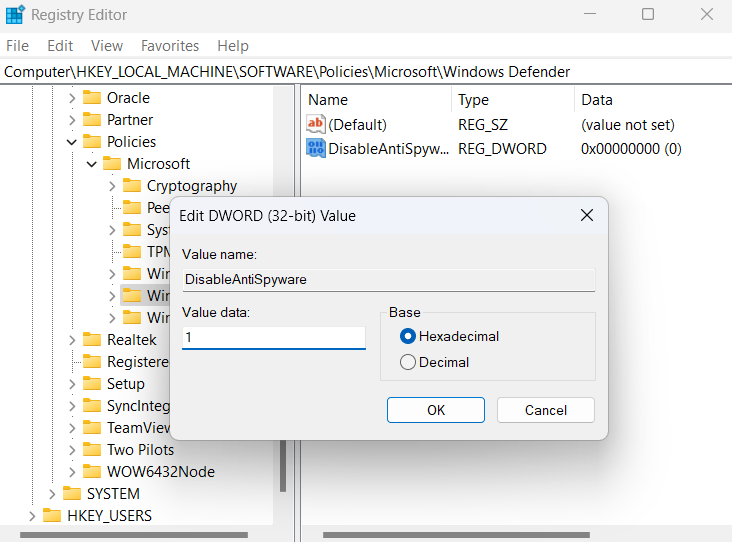Click the Setup folder icon
732x542 pixels.
pyautogui.click(x=92, y=383)
